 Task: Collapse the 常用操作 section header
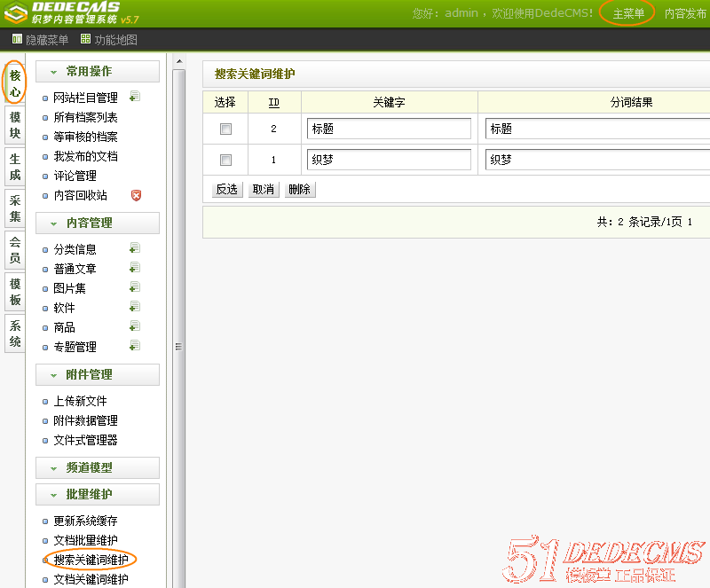pos(98,72)
